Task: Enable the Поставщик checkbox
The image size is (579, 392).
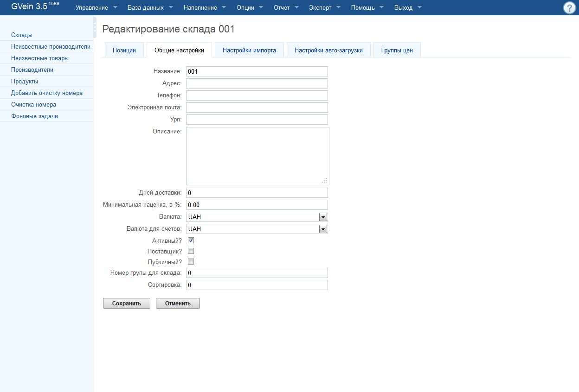Action: click(x=191, y=251)
